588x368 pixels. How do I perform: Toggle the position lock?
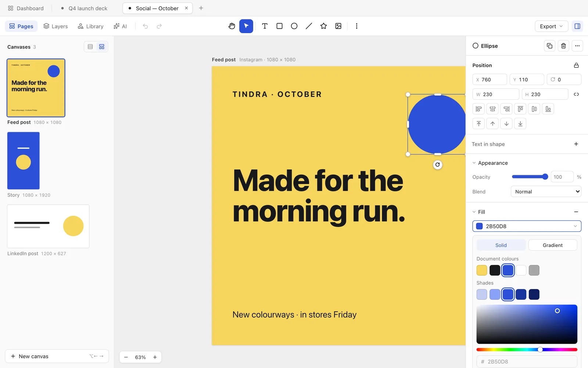576,65
